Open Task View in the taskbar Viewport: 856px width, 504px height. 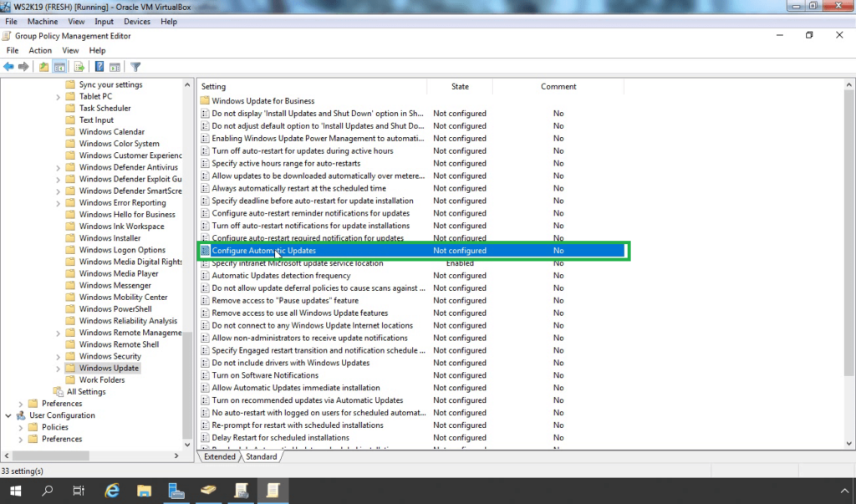coord(79,491)
